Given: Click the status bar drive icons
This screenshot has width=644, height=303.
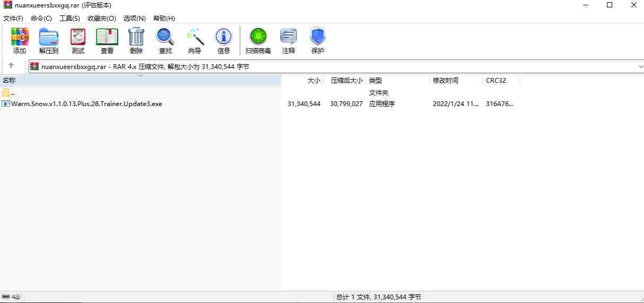Looking at the screenshot, I should (11, 297).
